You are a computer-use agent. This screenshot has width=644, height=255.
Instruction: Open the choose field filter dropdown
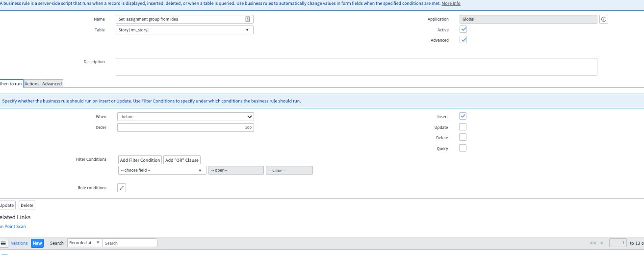tap(161, 170)
